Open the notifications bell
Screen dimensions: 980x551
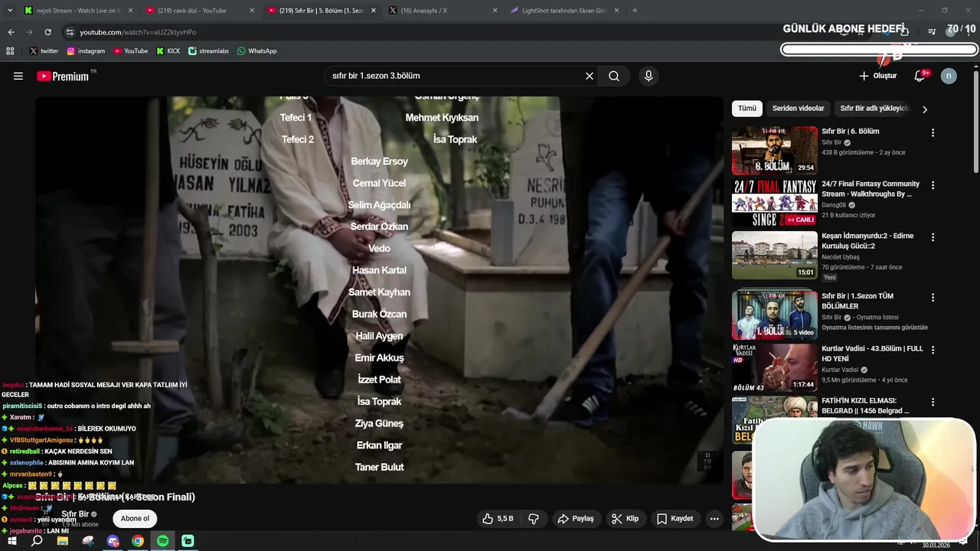click(920, 76)
